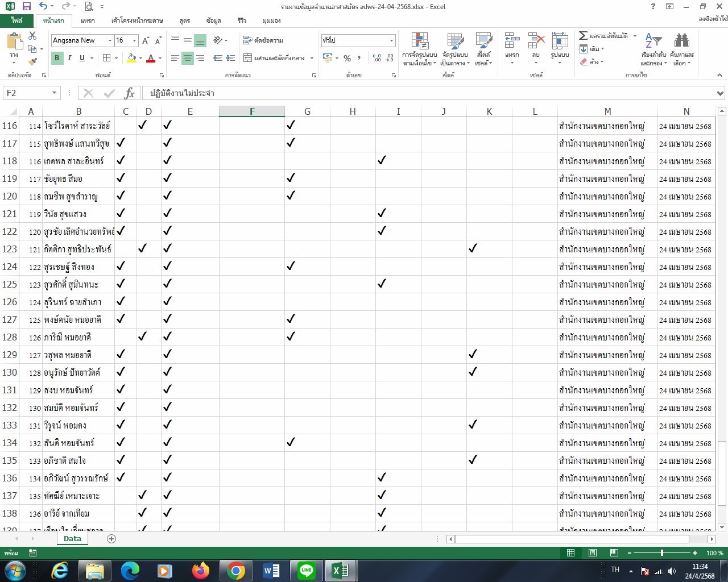Click the Save icon in quick access toolbar
The height and width of the screenshot is (582, 728).
click(27, 7)
